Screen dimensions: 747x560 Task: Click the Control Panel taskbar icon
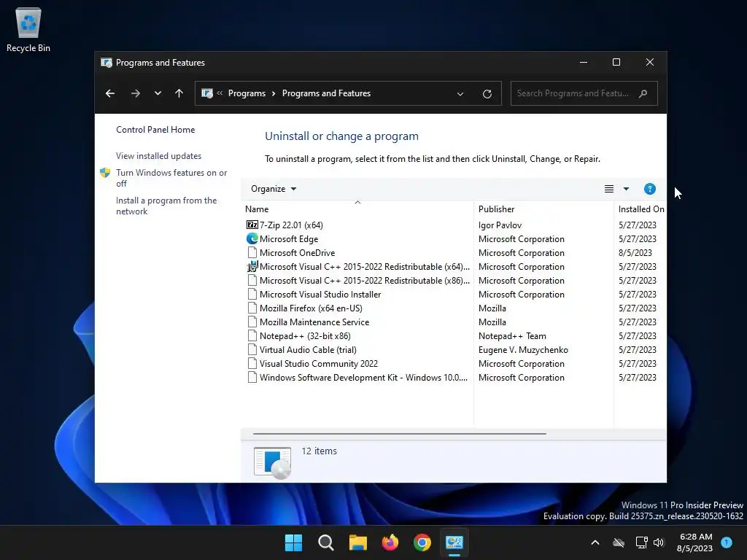pyautogui.click(x=454, y=542)
